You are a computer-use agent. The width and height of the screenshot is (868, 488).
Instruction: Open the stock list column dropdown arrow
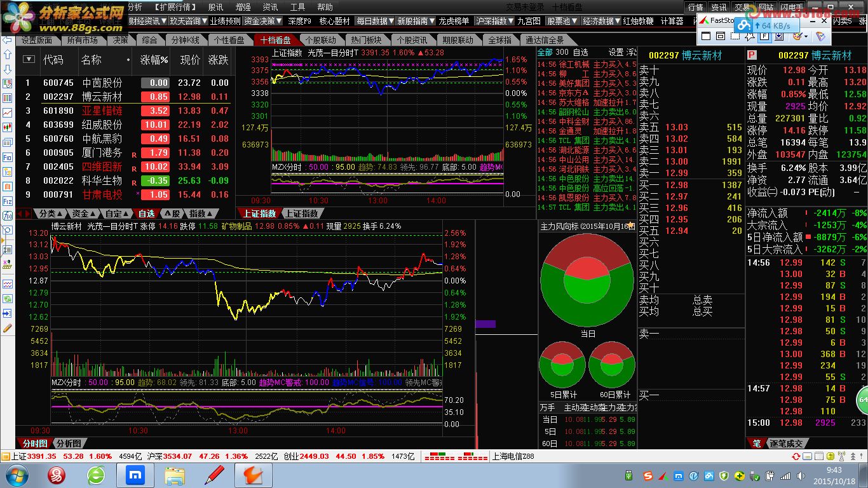click(x=29, y=60)
